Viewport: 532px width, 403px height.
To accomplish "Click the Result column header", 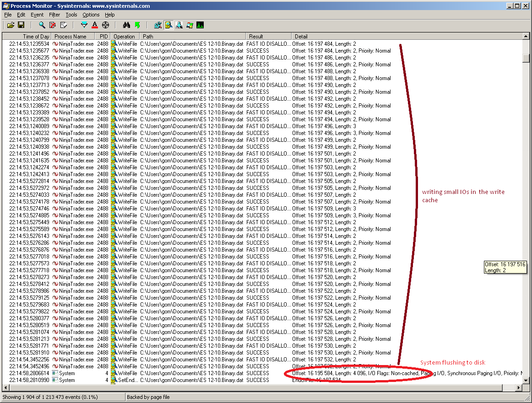I will 268,37.
